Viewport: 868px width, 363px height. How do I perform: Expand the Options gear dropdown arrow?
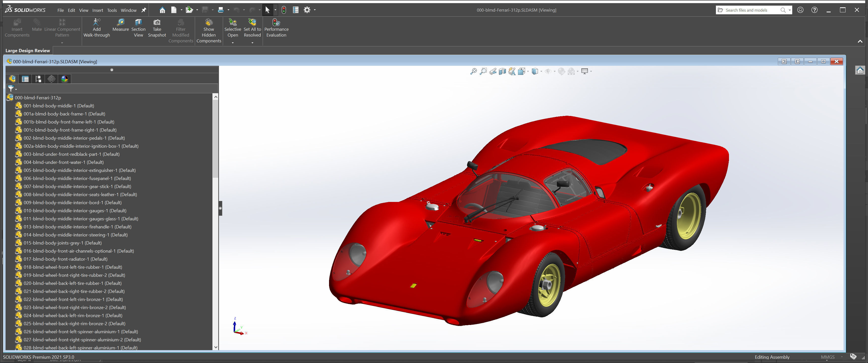point(315,10)
